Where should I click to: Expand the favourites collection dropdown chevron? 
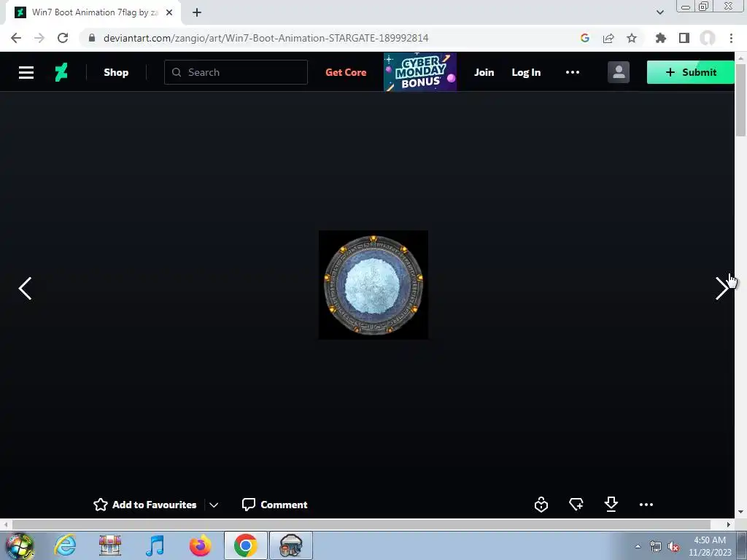click(214, 505)
